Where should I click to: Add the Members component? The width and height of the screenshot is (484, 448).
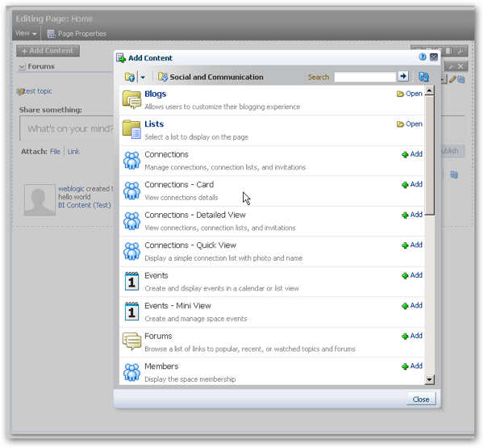pyautogui.click(x=411, y=366)
